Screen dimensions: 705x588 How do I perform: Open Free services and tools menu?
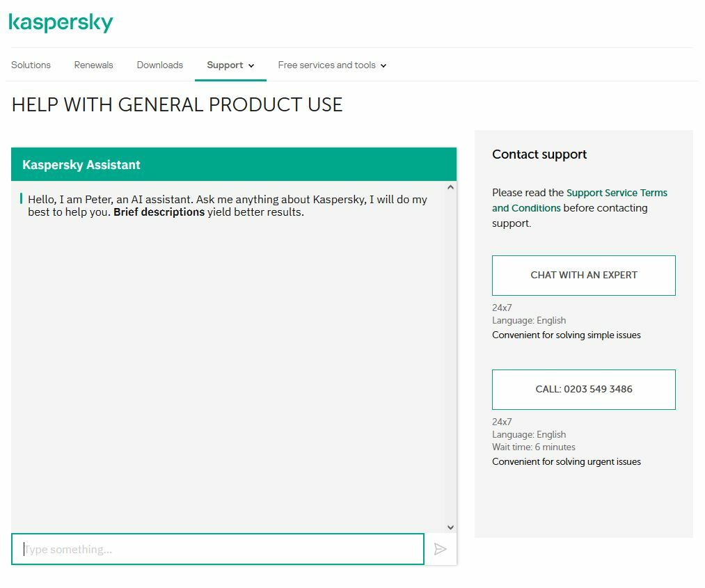(326, 65)
